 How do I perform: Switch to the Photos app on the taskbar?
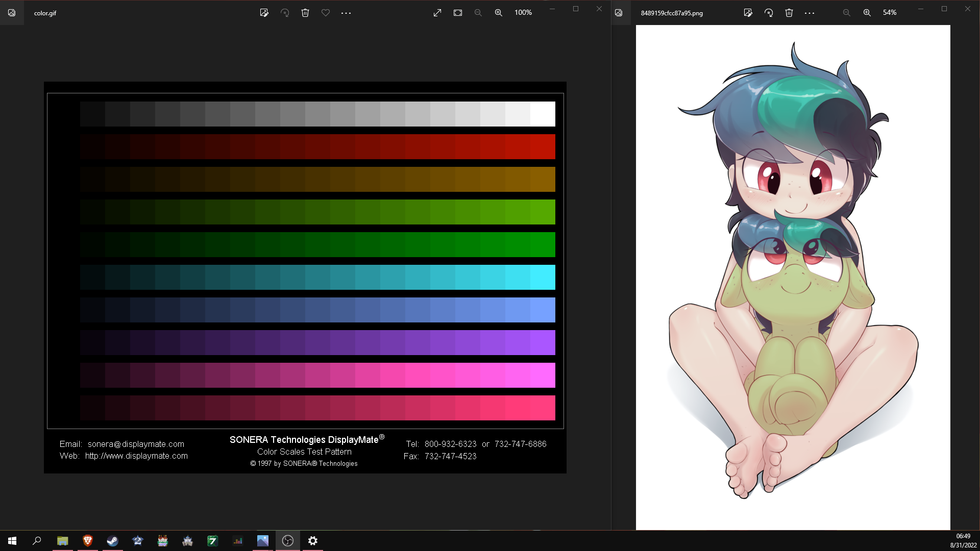point(263,541)
